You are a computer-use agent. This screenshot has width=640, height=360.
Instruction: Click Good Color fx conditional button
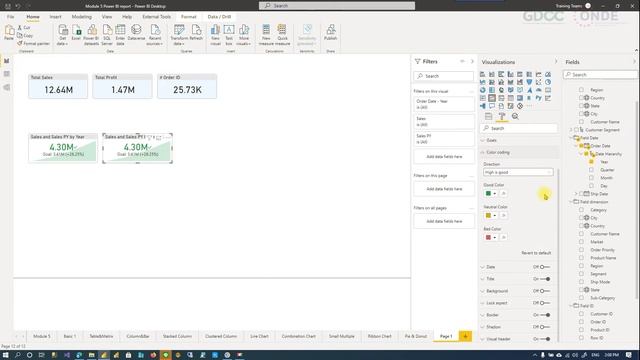tap(504, 193)
